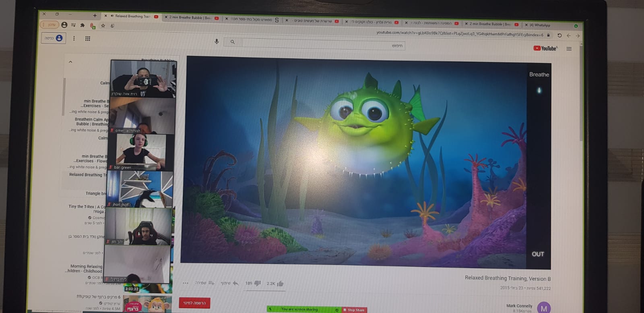Click the red extension icon with green badge
The image size is (644, 313).
(93, 26)
